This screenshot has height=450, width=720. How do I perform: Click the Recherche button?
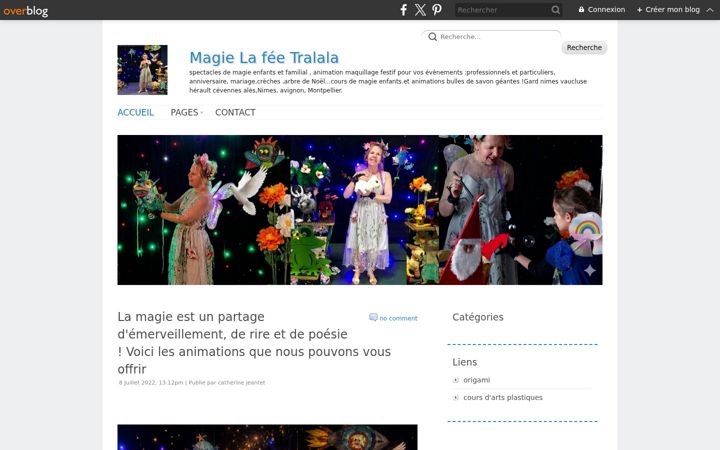coord(584,47)
